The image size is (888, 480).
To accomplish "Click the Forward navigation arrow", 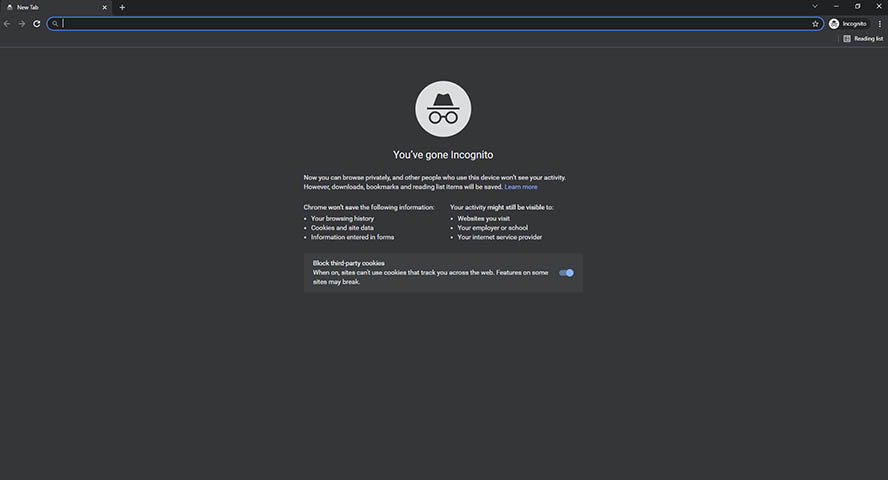I will coord(22,23).
